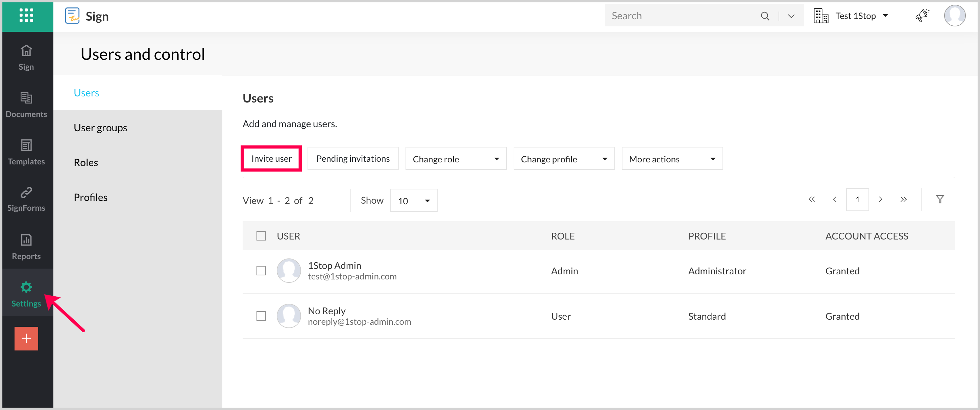The height and width of the screenshot is (410, 980).
Task: Open Templates from the sidebar
Action: pyautogui.click(x=26, y=152)
